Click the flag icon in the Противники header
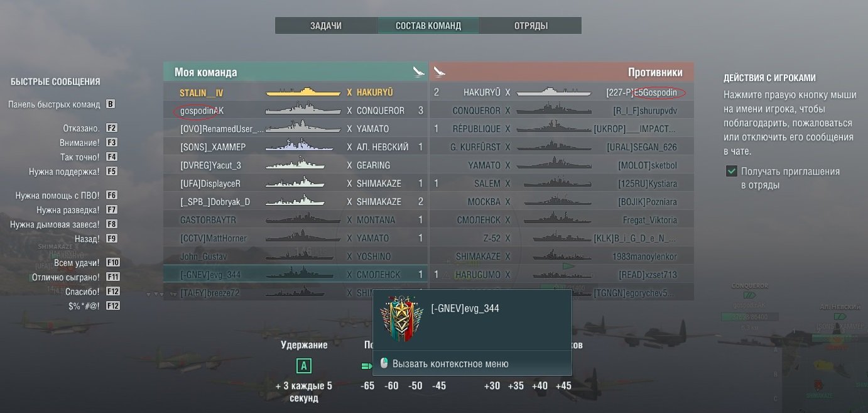Image resolution: width=868 pixels, height=413 pixels. click(440, 72)
